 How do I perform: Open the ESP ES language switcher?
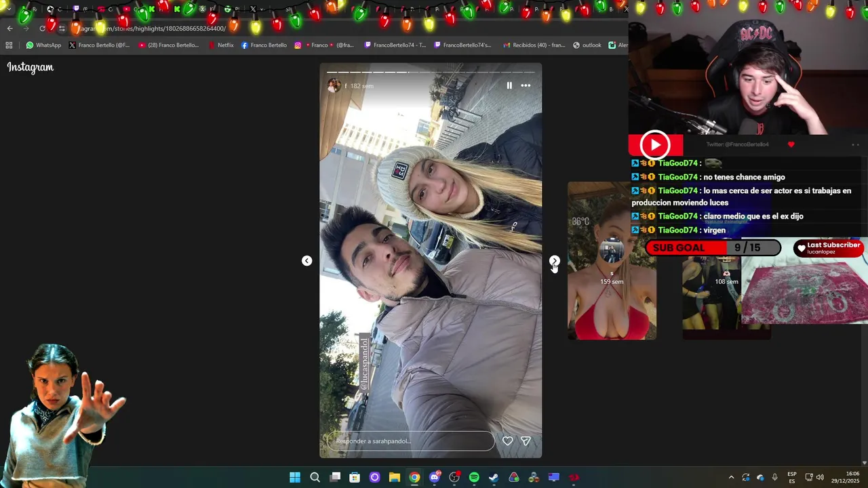point(792,477)
